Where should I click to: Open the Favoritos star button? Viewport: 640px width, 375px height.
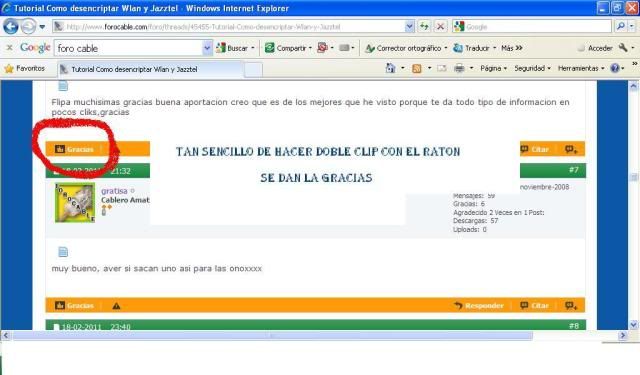[x=24, y=69]
